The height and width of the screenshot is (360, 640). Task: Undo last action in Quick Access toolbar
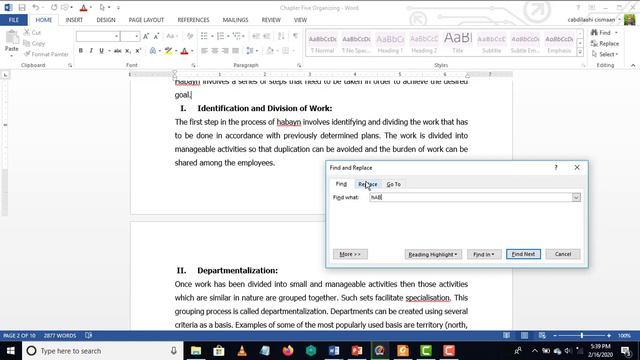[x=36, y=7]
